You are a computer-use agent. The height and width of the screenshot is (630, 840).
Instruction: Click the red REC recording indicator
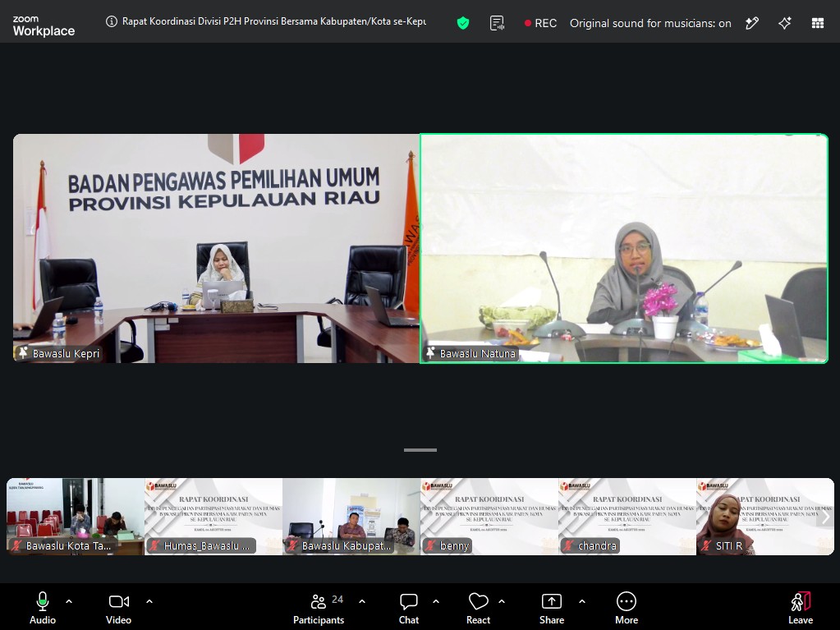tap(540, 23)
